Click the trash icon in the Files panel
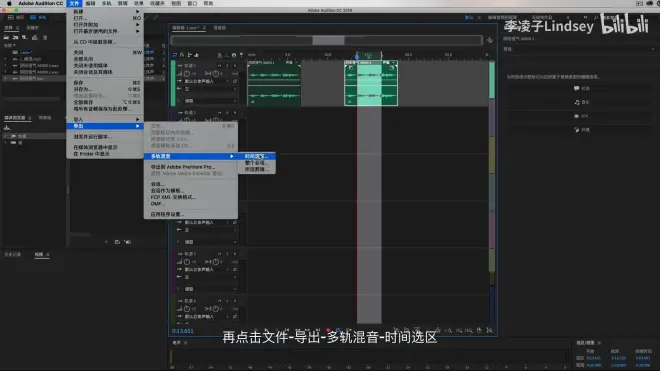 coord(45,37)
